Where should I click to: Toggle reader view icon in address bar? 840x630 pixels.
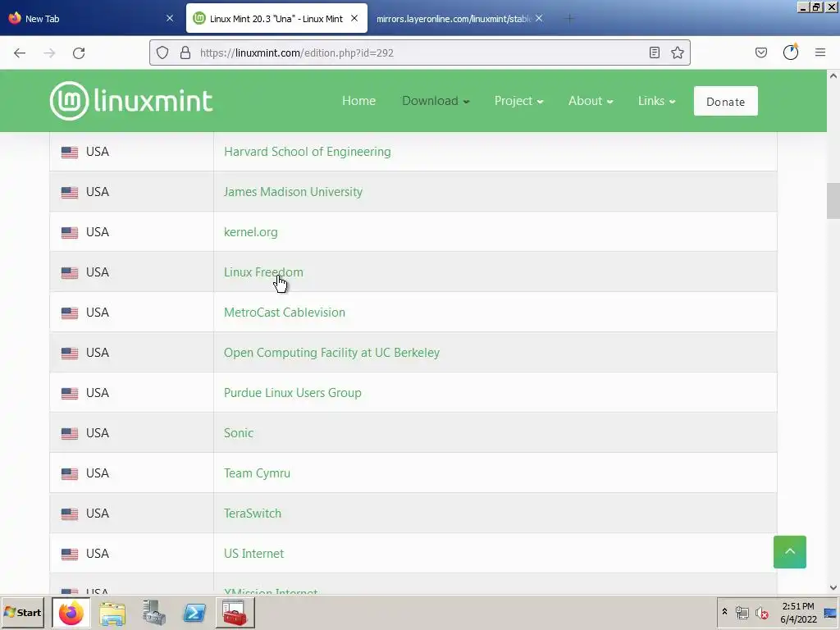point(654,52)
